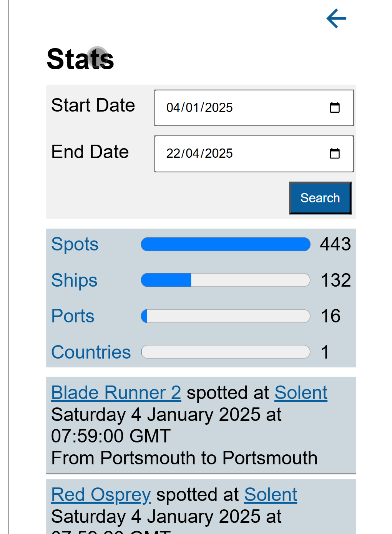The image size is (392, 534).
Task: Click the day portion of Start Date
Action: pos(173,107)
